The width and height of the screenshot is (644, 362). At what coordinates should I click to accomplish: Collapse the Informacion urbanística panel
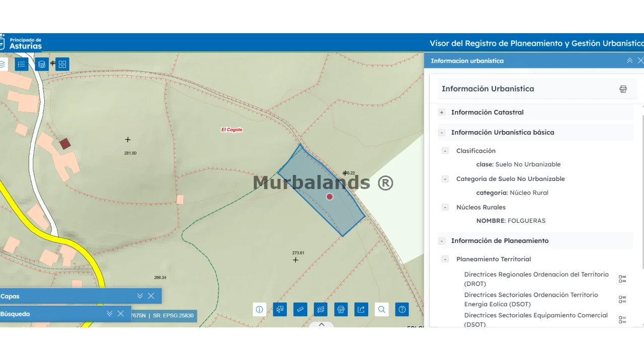[x=629, y=60]
